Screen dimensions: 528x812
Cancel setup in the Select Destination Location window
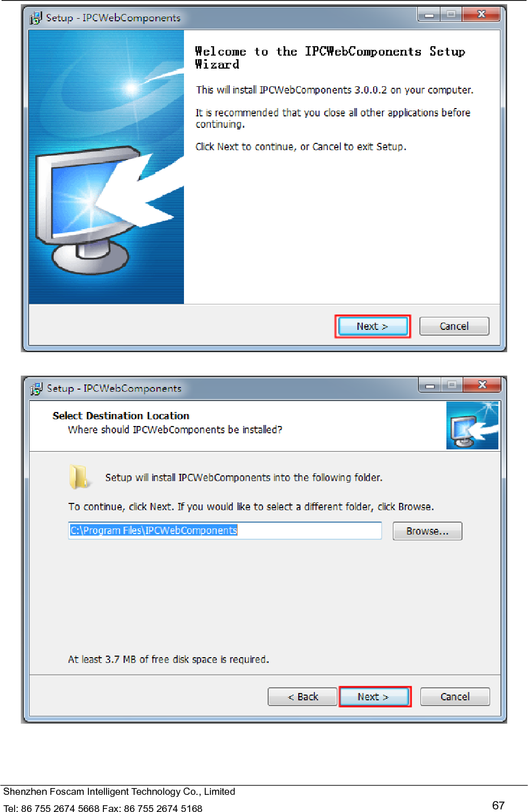click(455, 697)
